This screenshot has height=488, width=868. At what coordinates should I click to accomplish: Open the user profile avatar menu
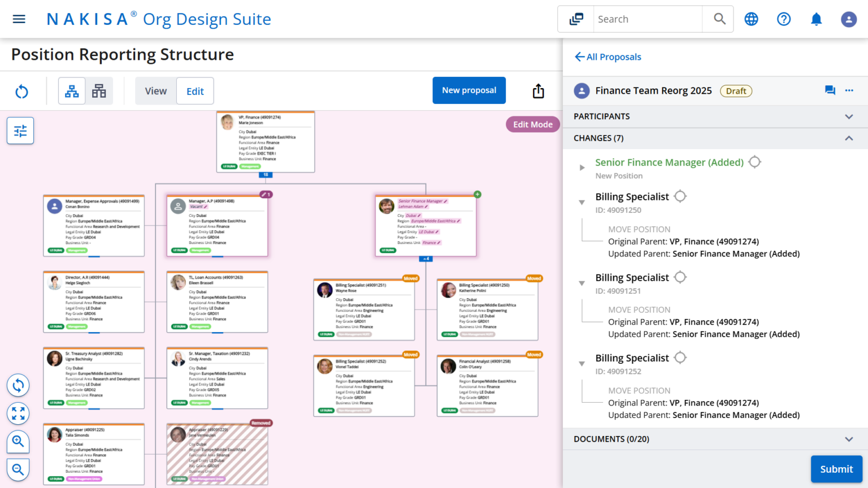[x=849, y=19]
